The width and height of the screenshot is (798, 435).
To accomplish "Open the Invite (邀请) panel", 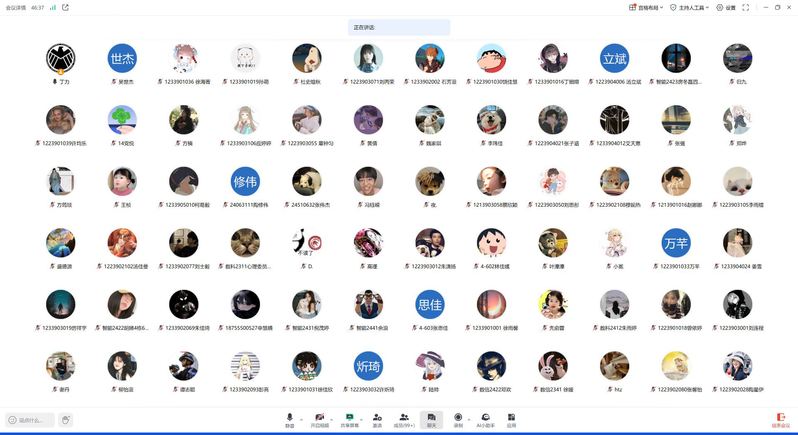I will [x=377, y=419].
